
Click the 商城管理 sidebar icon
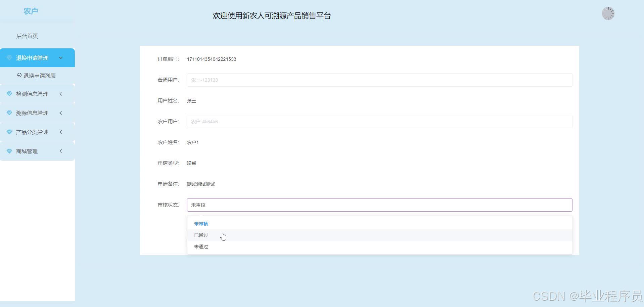click(x=9, y=151)
